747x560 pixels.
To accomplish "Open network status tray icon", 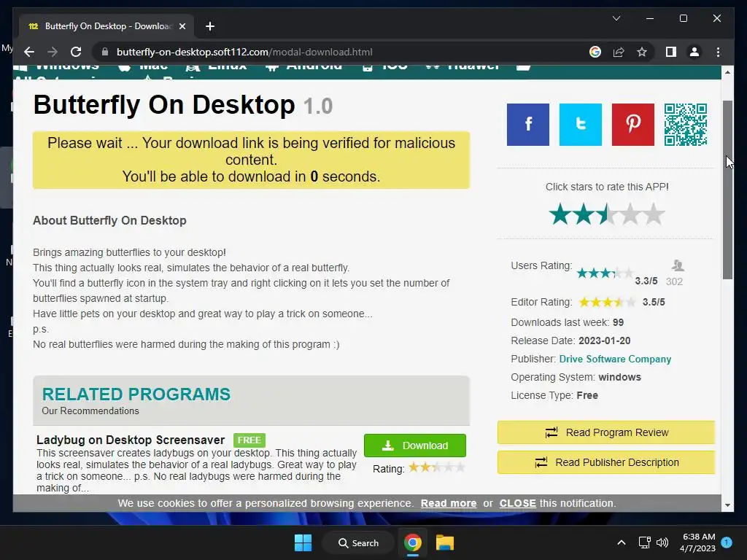I will tap(644, 542).
